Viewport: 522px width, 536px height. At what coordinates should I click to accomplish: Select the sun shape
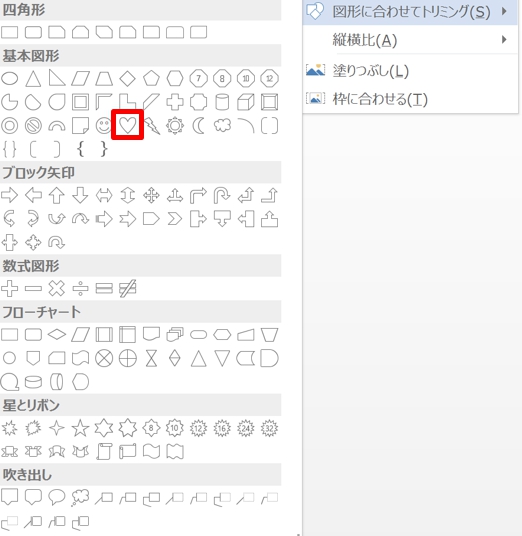(x=175, y=125)
